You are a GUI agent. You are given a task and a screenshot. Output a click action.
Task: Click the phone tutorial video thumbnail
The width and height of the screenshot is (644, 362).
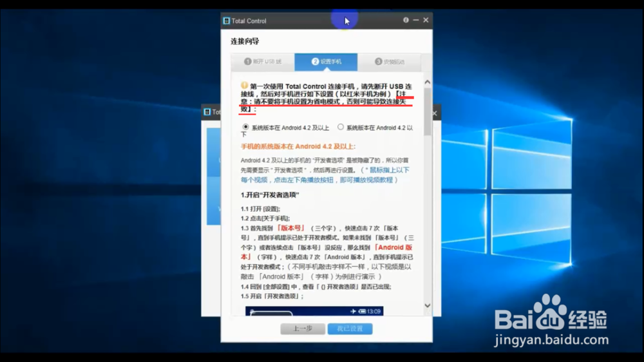tap(314, 311)
